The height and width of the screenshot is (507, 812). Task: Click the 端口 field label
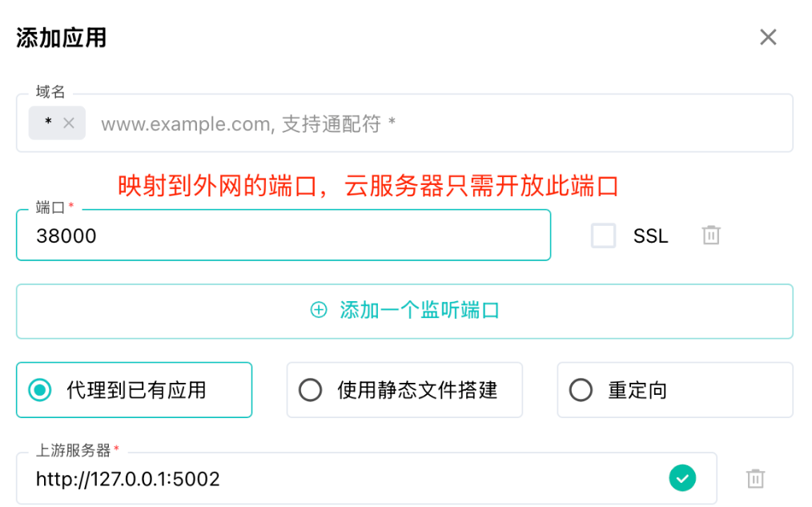point(50,207)
